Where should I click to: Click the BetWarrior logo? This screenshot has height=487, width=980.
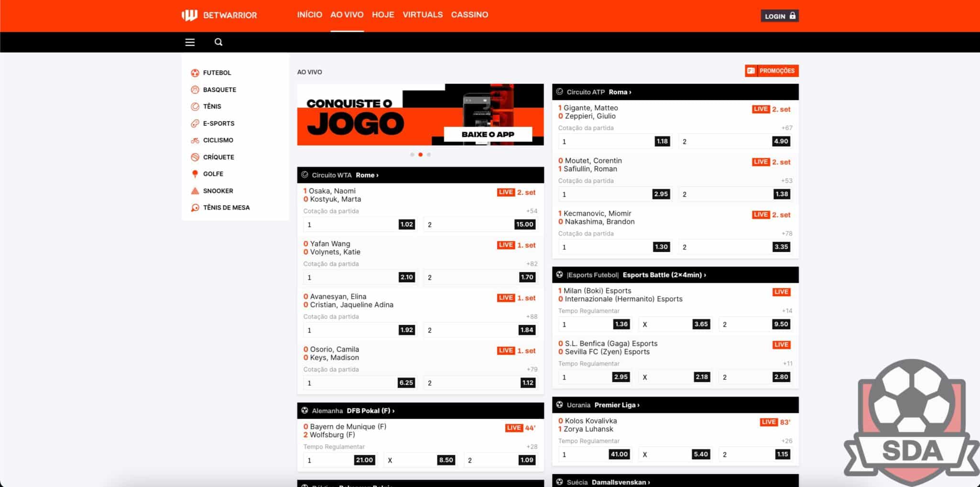[219, 15]
